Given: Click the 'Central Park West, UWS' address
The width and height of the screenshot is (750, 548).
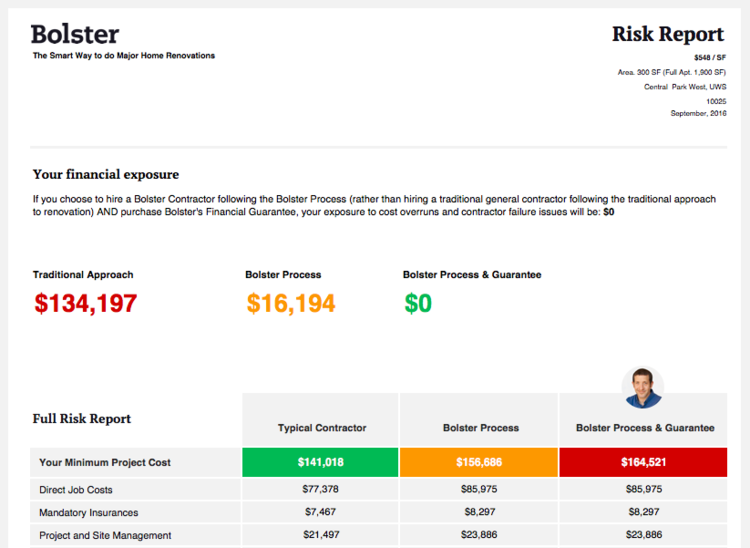Looking at the screenshot, I should [685, 87].
